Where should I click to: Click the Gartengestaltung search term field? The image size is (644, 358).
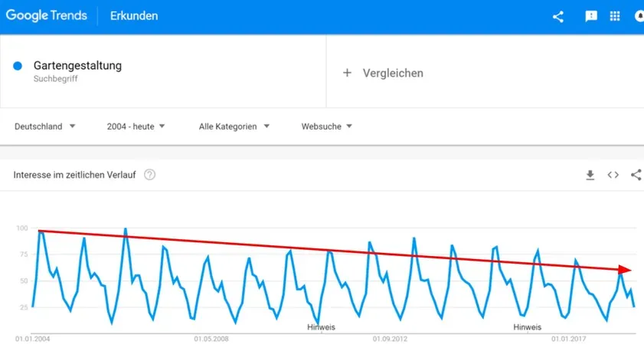tap(163, 71)
